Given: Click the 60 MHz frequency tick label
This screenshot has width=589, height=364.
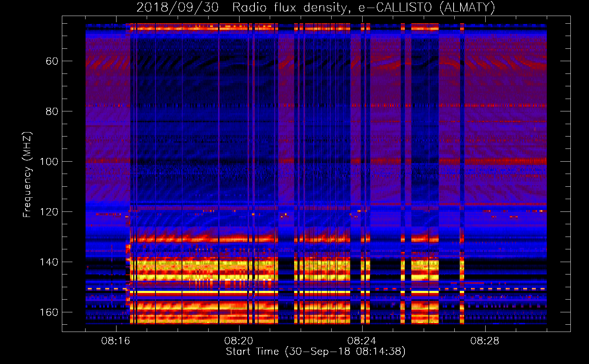Looking at the screenshot, I should [52, 61].
